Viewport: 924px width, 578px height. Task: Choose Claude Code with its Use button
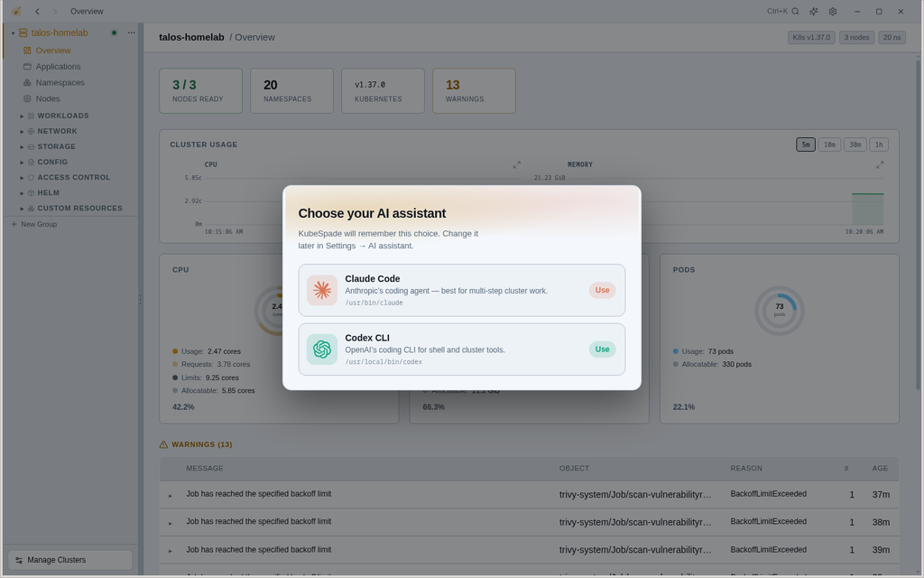pyautogui.click(x=602, y=290)
